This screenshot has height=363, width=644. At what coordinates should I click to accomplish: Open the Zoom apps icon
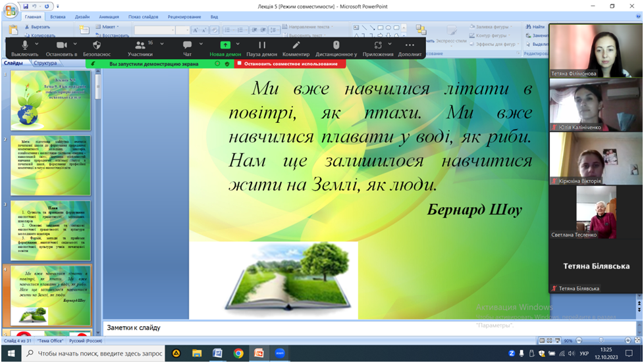tap(377, 45)
